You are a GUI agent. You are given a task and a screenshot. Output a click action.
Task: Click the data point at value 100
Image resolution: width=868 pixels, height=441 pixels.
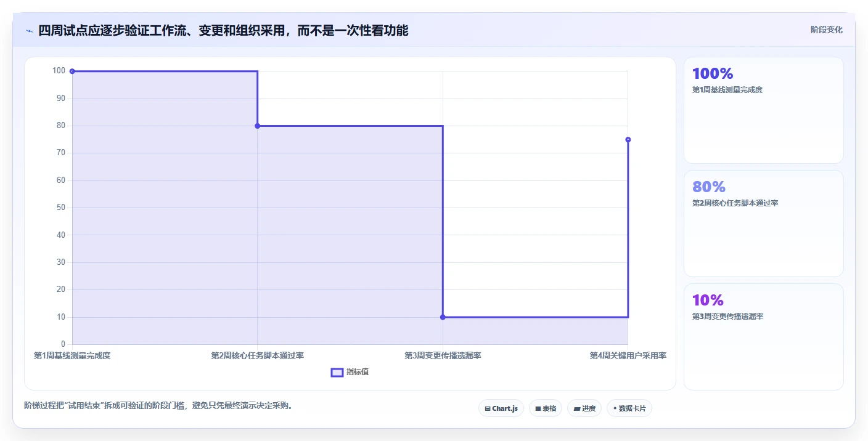[x=72, y=71]
